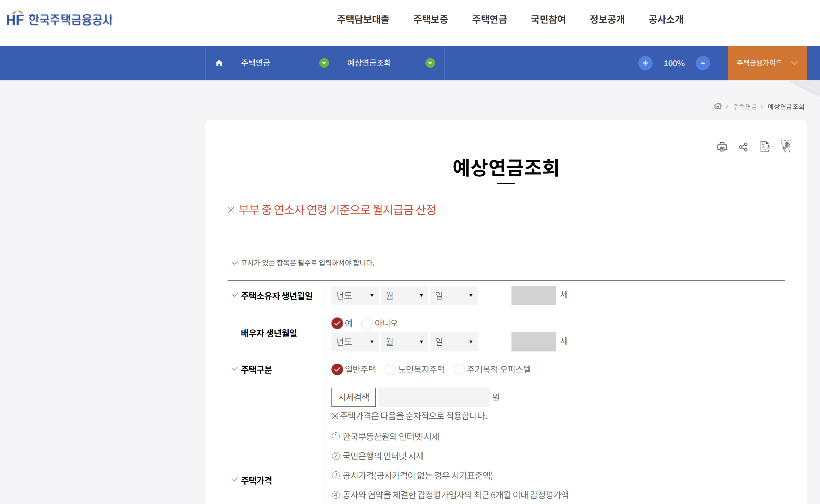Open spouse birth 월 dropdown
820x504 pixels.
click(x=404, y=342)
